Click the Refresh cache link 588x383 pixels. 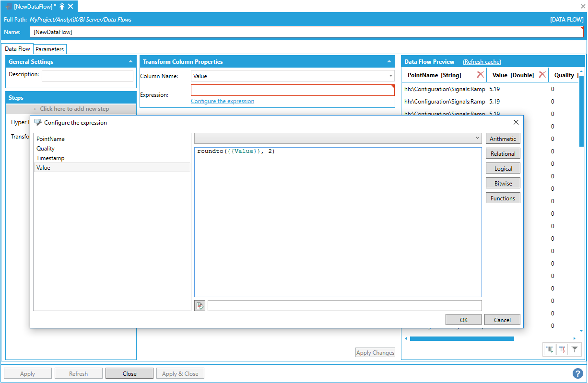point(482,62)
